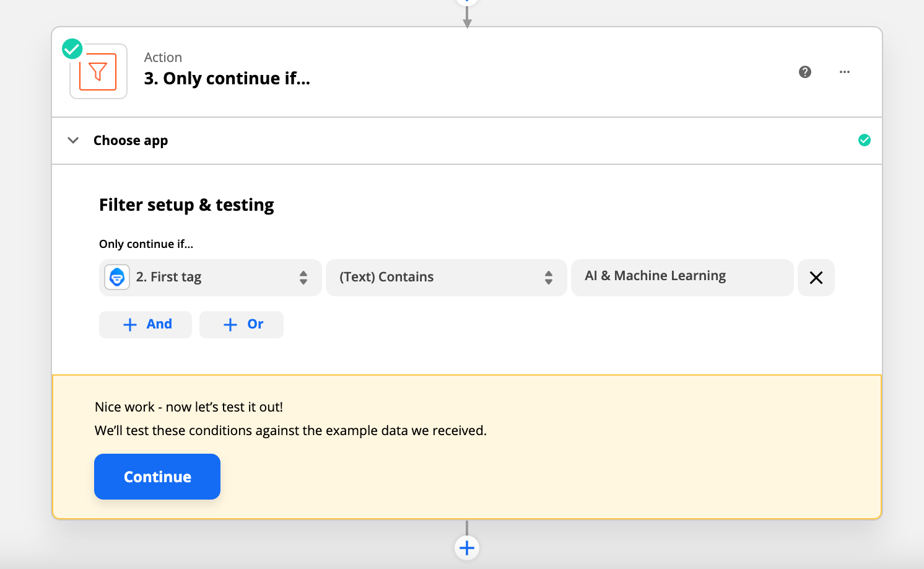Remove the filter condition with X

(816, 278)
